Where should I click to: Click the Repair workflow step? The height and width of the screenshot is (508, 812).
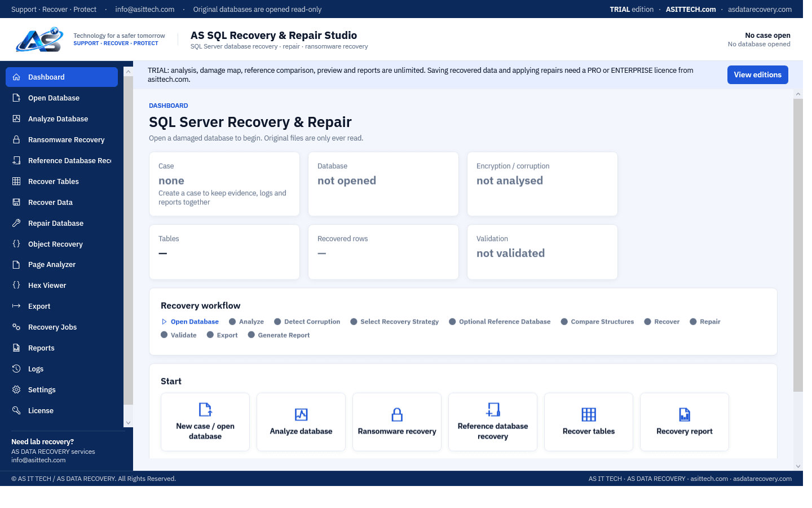(x=705, y=322)
